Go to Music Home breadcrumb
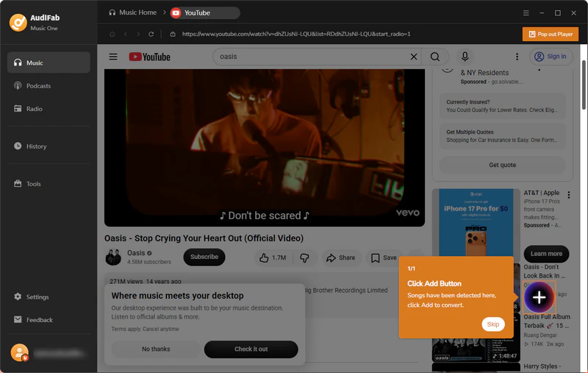This screenshot has width=588, height=373. coord(133,13)
